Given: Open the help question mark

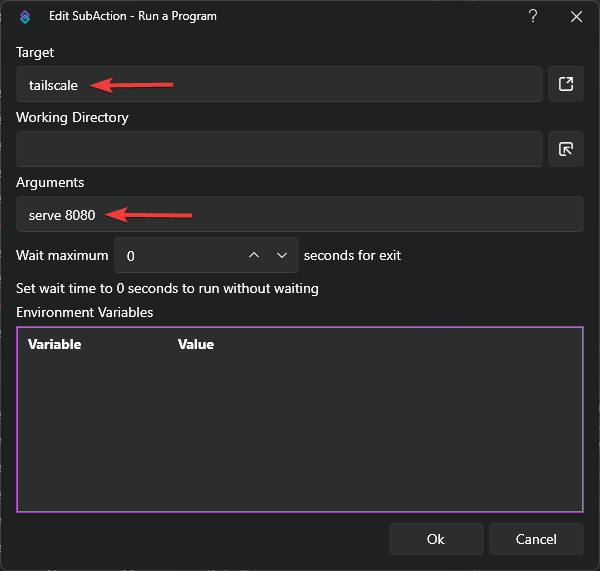Looking at the screenshot, I should point(533,16).
